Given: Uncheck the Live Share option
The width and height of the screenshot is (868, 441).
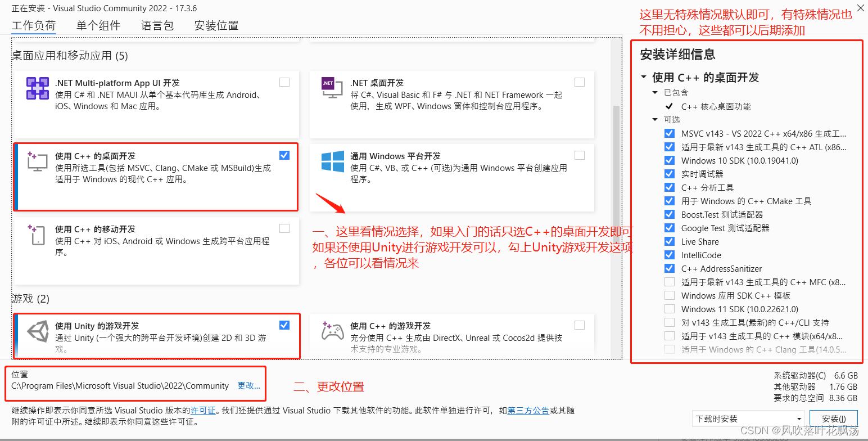Looking at the screenshot, I should [670, 241].
